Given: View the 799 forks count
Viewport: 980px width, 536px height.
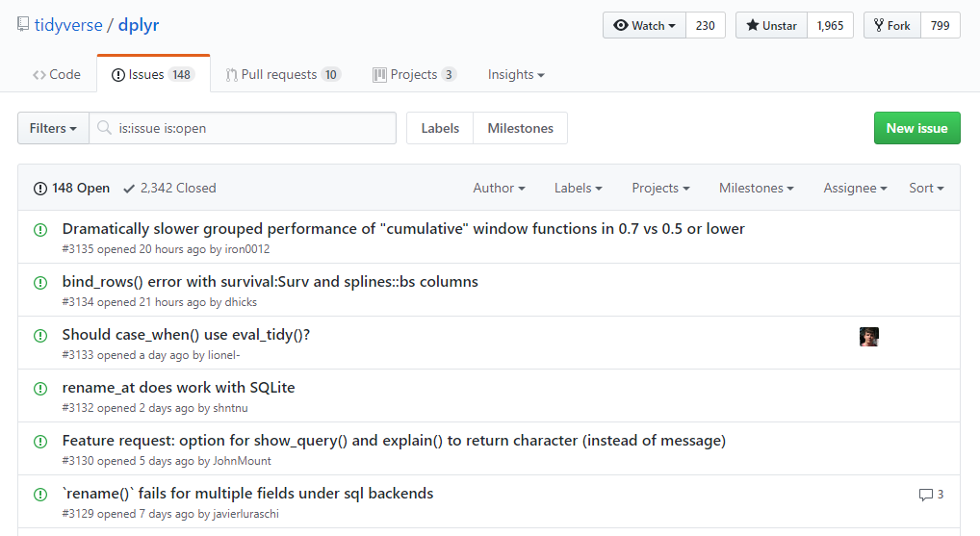Looking at the screenshot, I should 940,26.
